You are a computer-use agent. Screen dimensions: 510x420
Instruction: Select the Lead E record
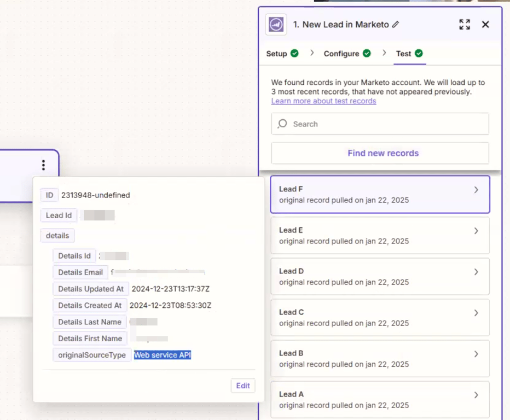coord(380,235)
